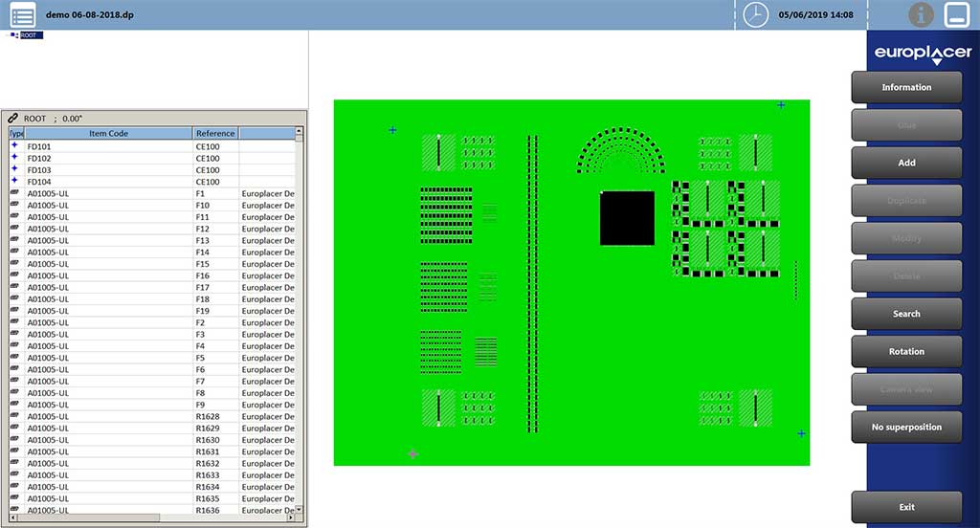Viewport: 980px width, 528px height.
Task: Sort by the Item Code column header
Action: click(108, 134)
